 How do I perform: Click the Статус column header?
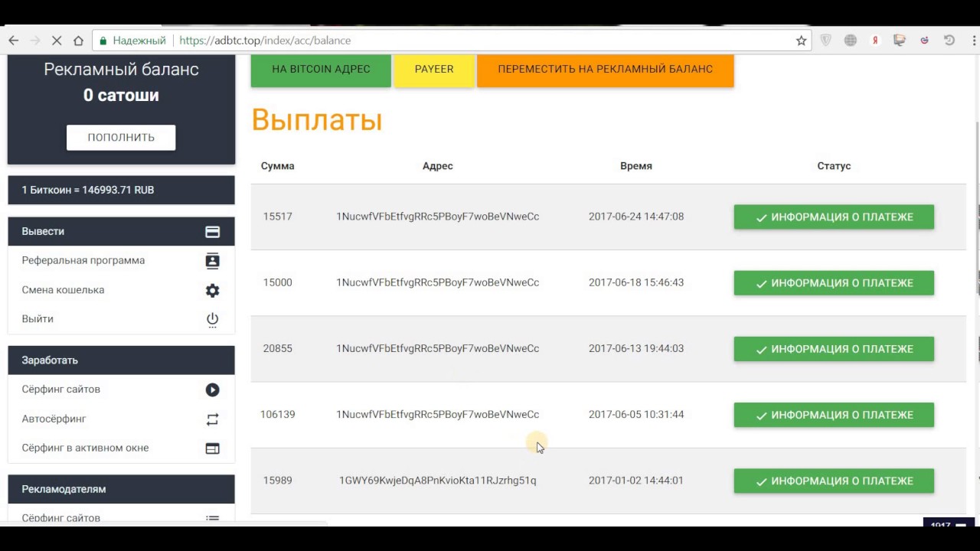pyautogui.click(x=834, y=166)
